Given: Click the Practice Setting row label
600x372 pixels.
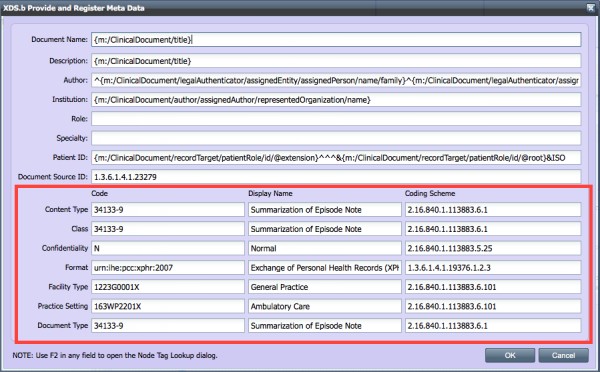Looking at the screenshot, I should click(x=63, y=306).
